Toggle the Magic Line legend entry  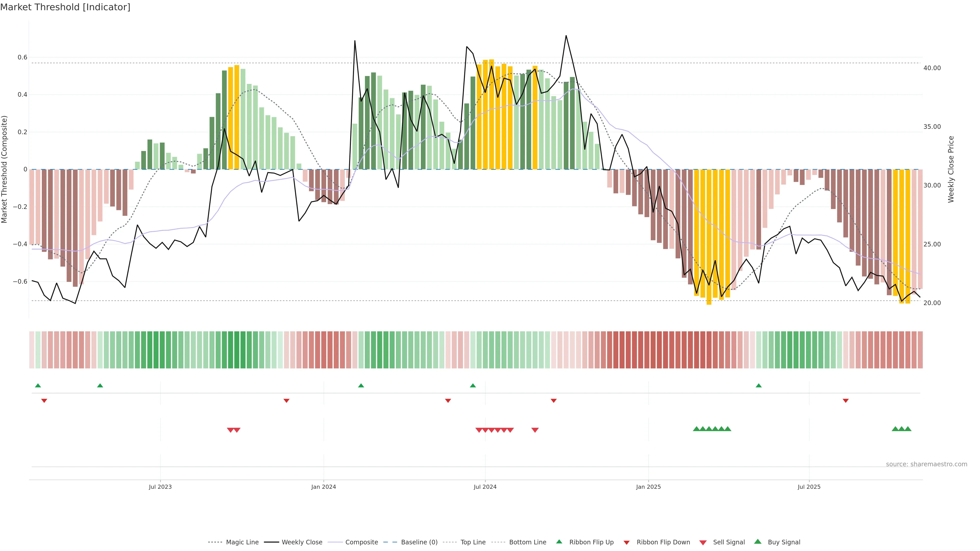[242, 542]
